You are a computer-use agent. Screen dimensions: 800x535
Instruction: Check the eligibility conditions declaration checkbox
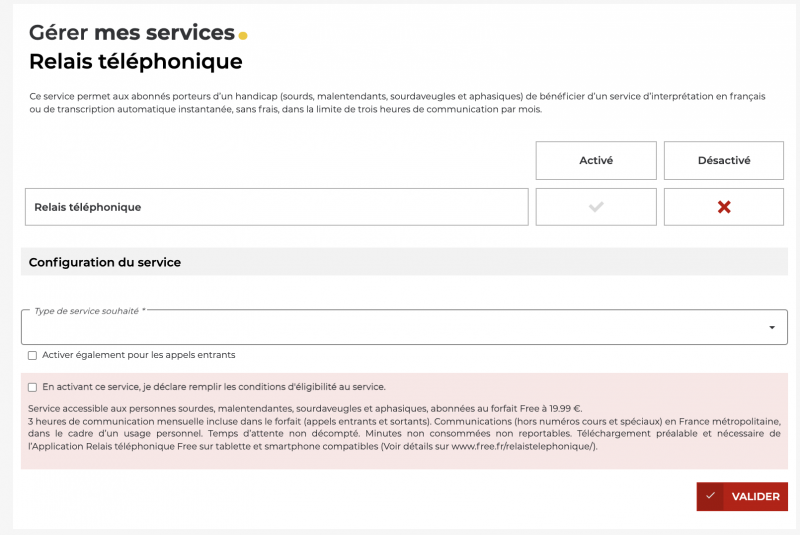[x=33, y=387]
